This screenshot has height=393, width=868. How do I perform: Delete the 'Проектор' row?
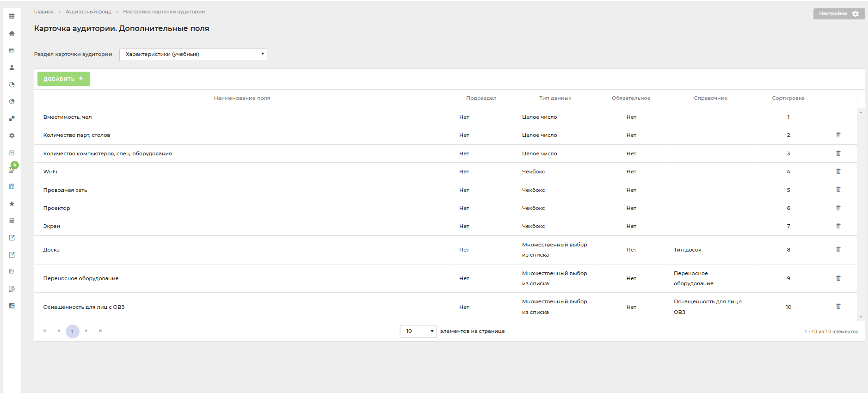coord(838,208)
